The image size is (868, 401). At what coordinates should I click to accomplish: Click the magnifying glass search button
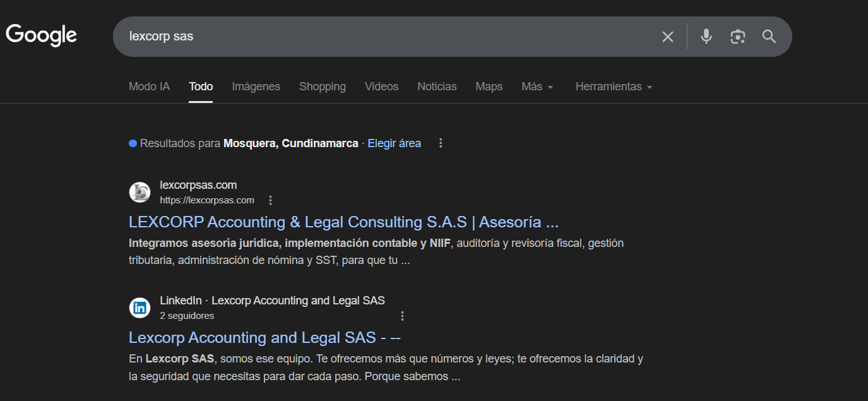coord(769,37)
